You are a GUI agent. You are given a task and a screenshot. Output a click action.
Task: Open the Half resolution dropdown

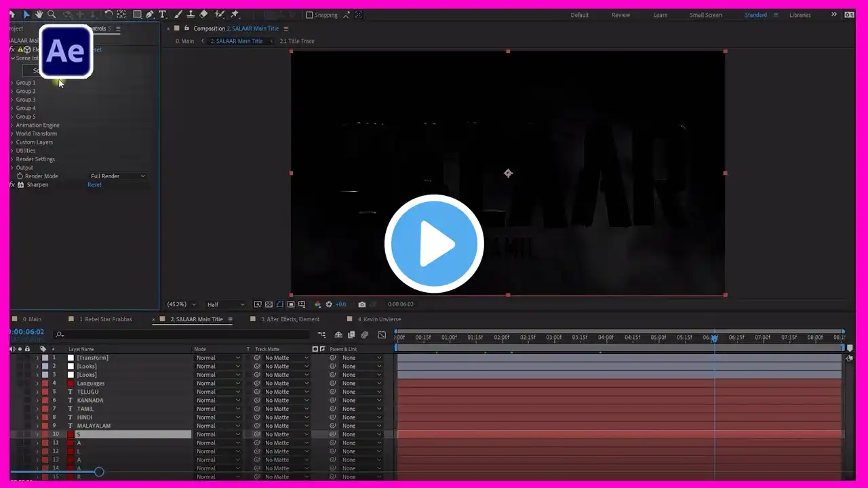[226, 304]
